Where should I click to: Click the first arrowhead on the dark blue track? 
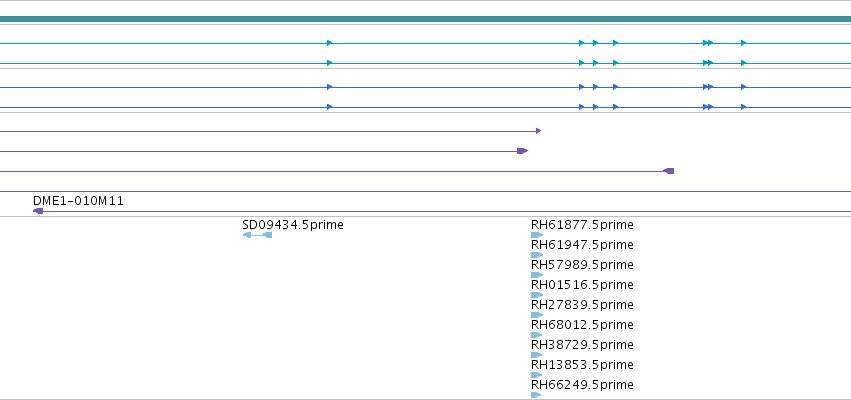tap(329, 87)
